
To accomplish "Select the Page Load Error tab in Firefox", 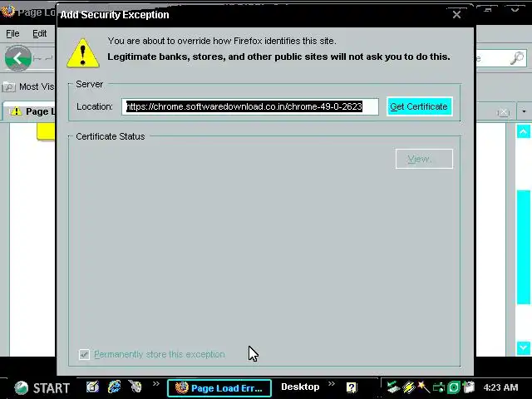I will click(29, 111).
